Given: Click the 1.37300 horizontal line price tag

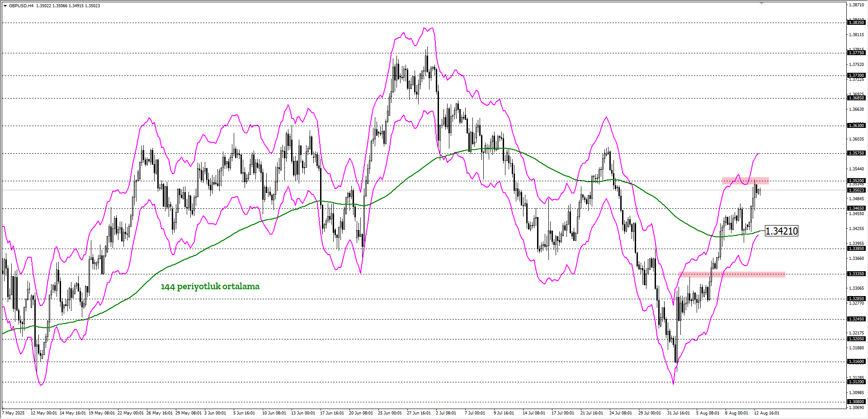Looking at the screenshot, I should [856, 75].
